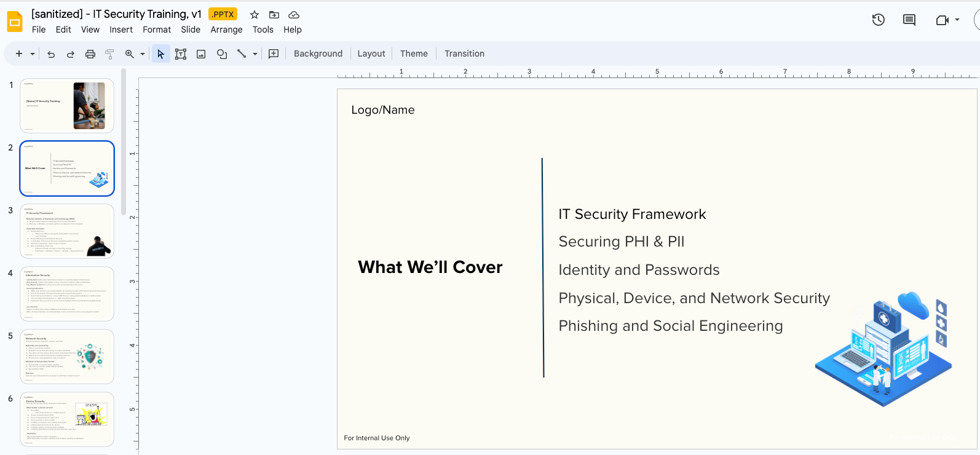Image resolution: width=980 pixels, height=455 pixels.
Task: Click the 'Logo/Name' text on slide
Action: click(383, 110)
